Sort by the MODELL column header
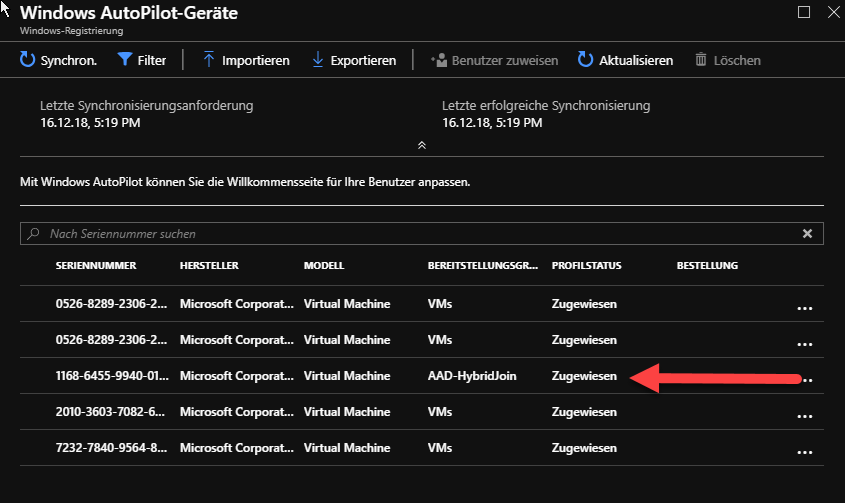Image resolution: width=845 pixels, height=503 pixels. (324, 265)
